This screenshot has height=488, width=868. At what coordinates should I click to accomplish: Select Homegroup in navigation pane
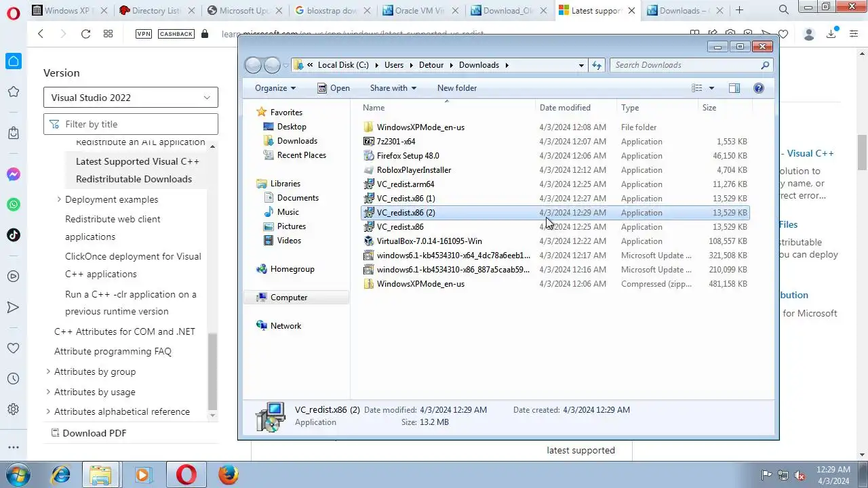(x=292, y=269)
